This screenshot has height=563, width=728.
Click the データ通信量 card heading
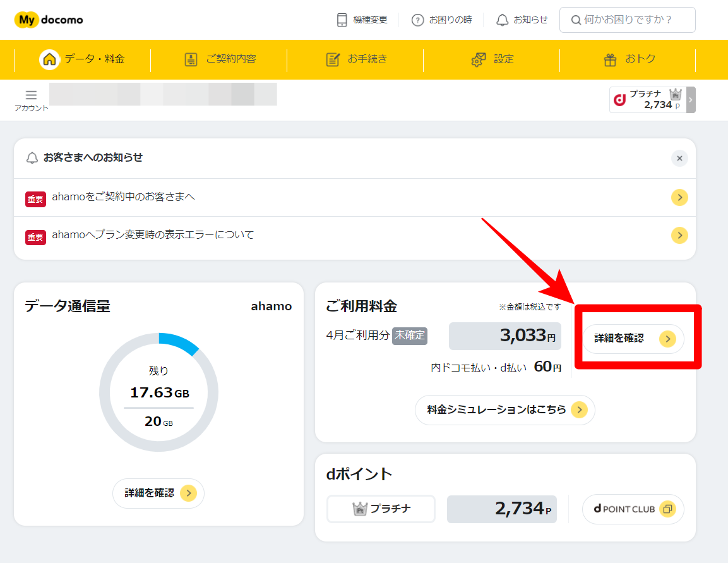point(68,306)
